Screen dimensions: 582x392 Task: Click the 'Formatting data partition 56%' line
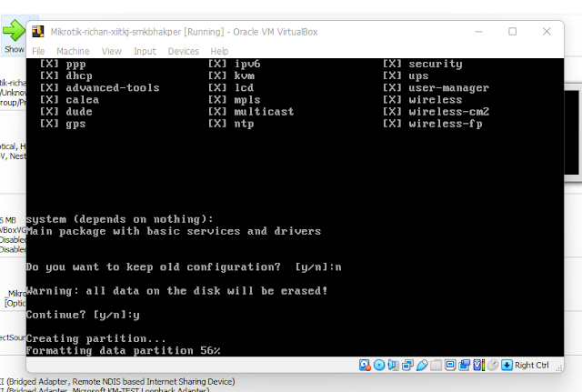(x=124, y=350)
